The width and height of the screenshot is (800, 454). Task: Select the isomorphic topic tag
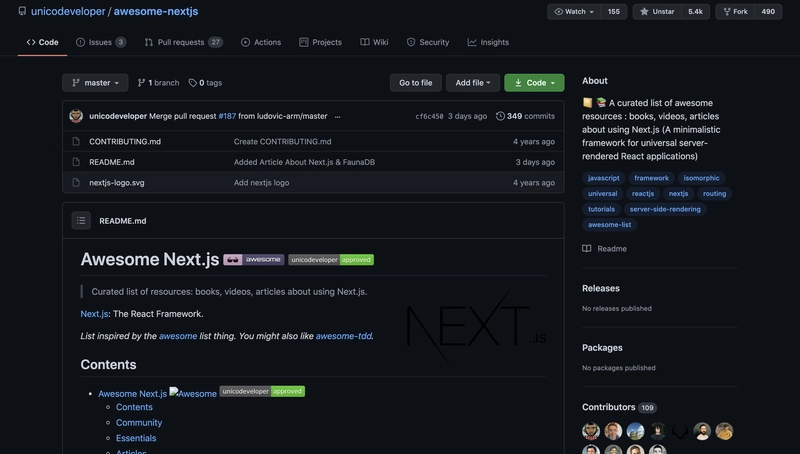tap(701, 178)
